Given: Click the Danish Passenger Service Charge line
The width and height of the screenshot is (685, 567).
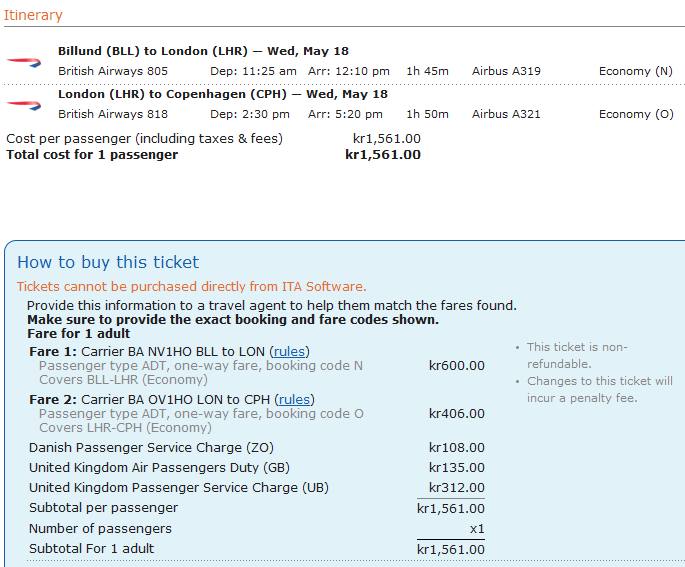Looking at the screenshot, I should (x=151, y=448).
